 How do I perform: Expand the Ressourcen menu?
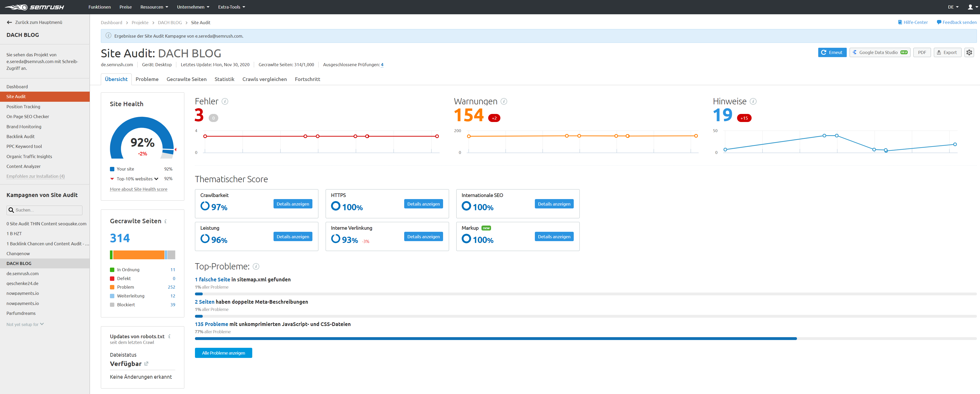[x=154, y=7]
